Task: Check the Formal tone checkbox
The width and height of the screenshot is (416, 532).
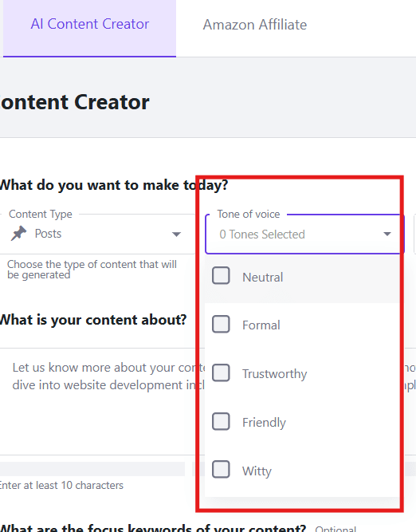Action: [x=221, y=324]
